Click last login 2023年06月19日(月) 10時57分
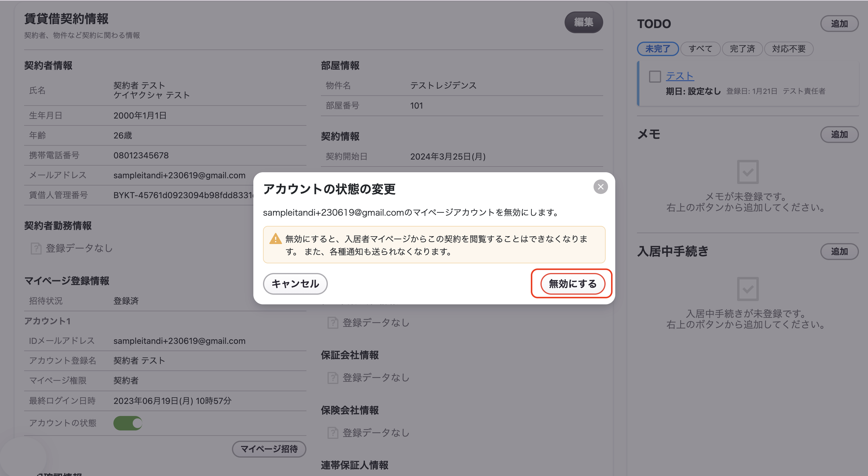The height and width of the screenshot is (476, 868). (x=172, y=401)
